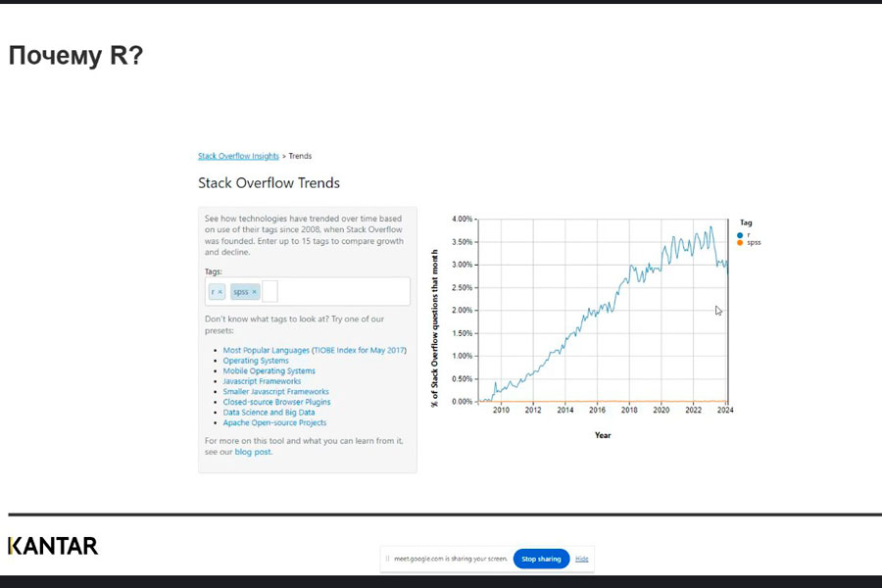This screenshot has height=588, width=882.
Task: Open the Smaller Javascript Frameworks preset
Action: coord(275,392)
